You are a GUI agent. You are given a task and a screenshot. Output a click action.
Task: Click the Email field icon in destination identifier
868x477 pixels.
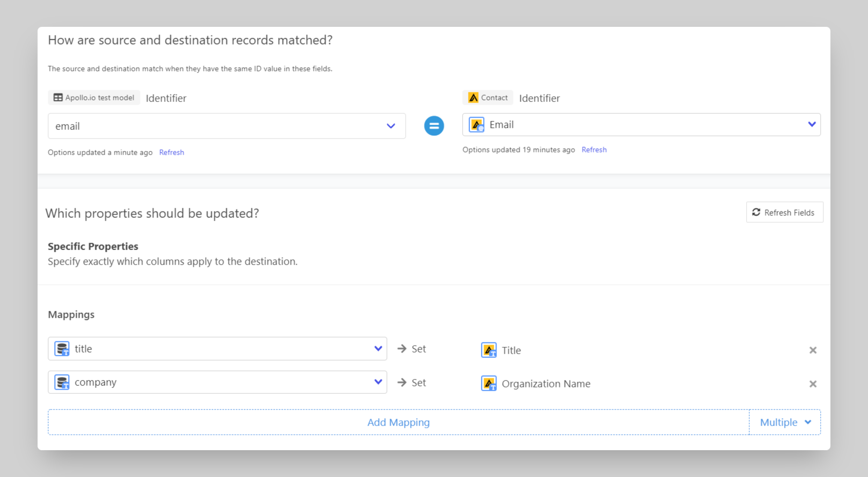pos(476,125)
